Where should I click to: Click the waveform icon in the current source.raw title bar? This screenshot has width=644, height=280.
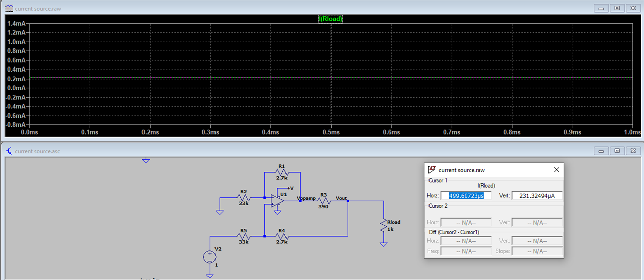point(9,9)
